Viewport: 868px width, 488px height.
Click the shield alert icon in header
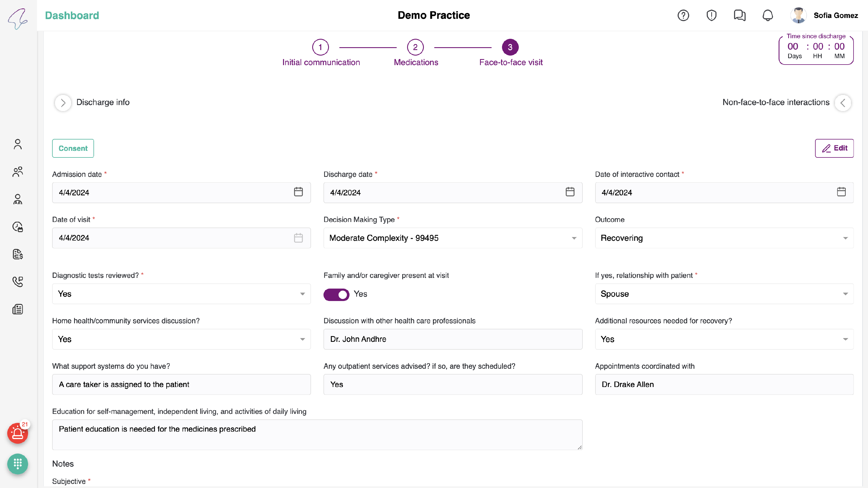(711, 16)
